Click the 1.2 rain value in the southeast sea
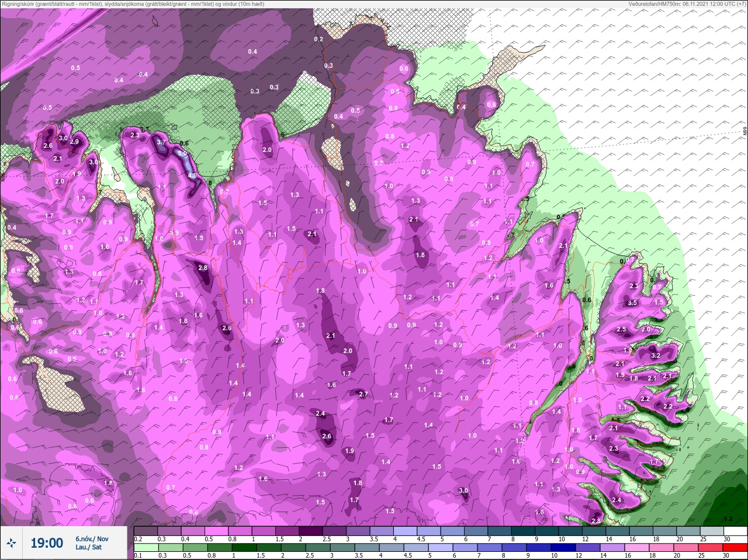This screenshot has width=748, height=560. [x=728, y=518]
